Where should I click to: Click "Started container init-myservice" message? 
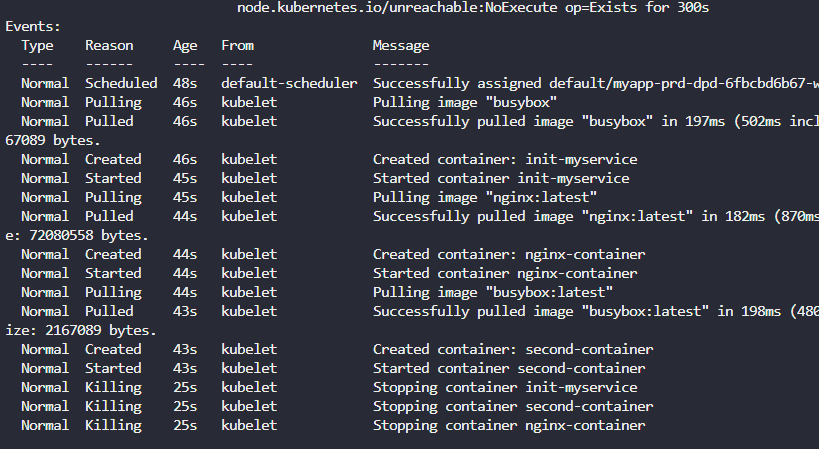point(501,178)
